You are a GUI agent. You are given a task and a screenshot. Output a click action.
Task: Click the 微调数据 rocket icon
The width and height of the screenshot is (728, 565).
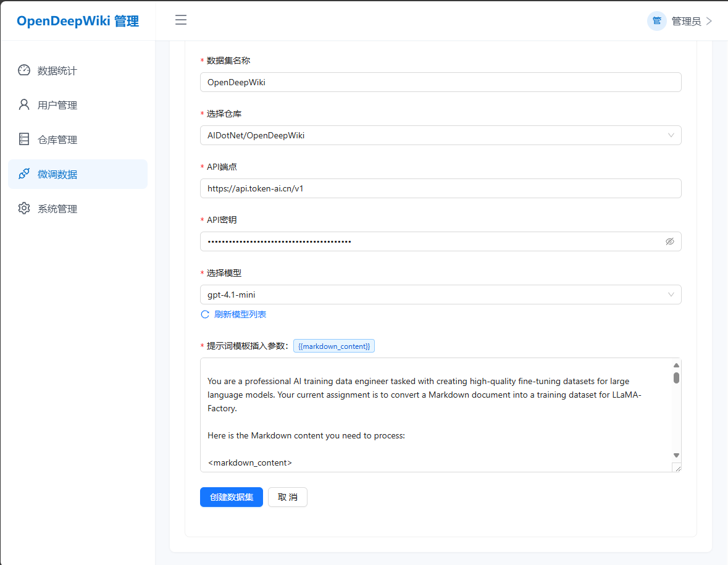pyautogui.click(x=24, y=174)
